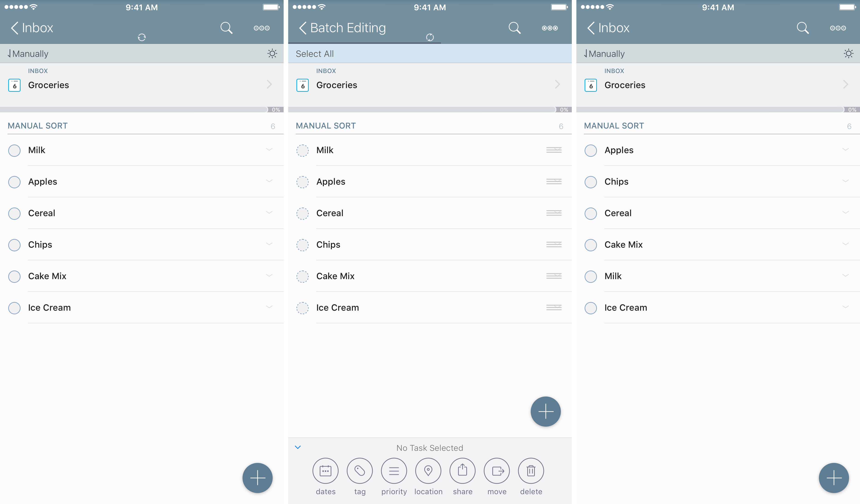Open search in the Batch Editing screen

514,28
